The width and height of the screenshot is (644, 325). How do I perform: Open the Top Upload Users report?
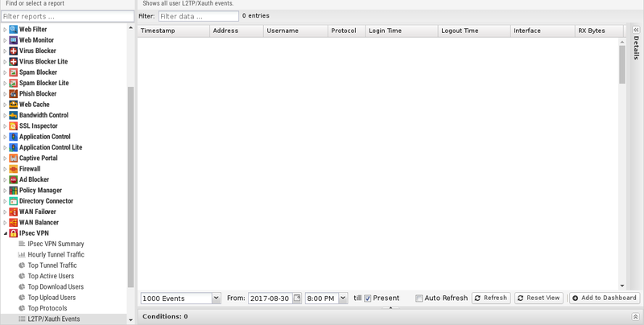(x=52, y=298)
